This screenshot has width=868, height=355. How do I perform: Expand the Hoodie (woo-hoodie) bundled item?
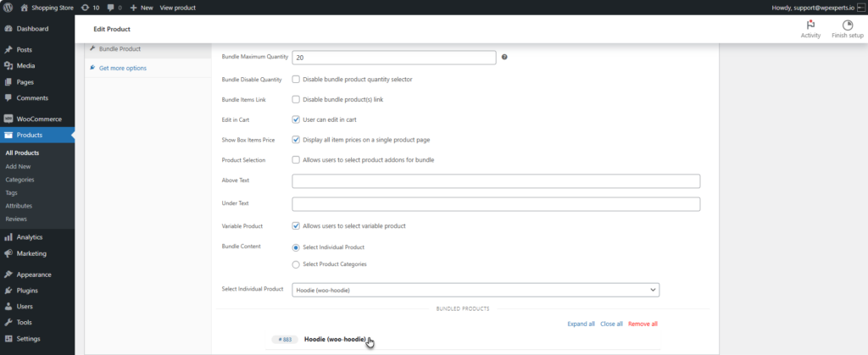click(x=335, y=339)
